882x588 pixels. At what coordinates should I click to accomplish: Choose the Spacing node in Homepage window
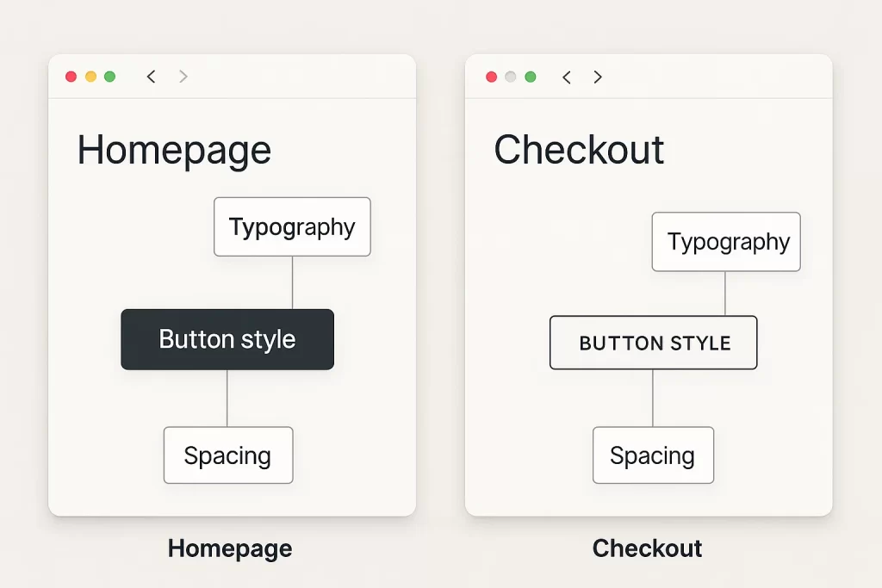click(x=228, y=455)
